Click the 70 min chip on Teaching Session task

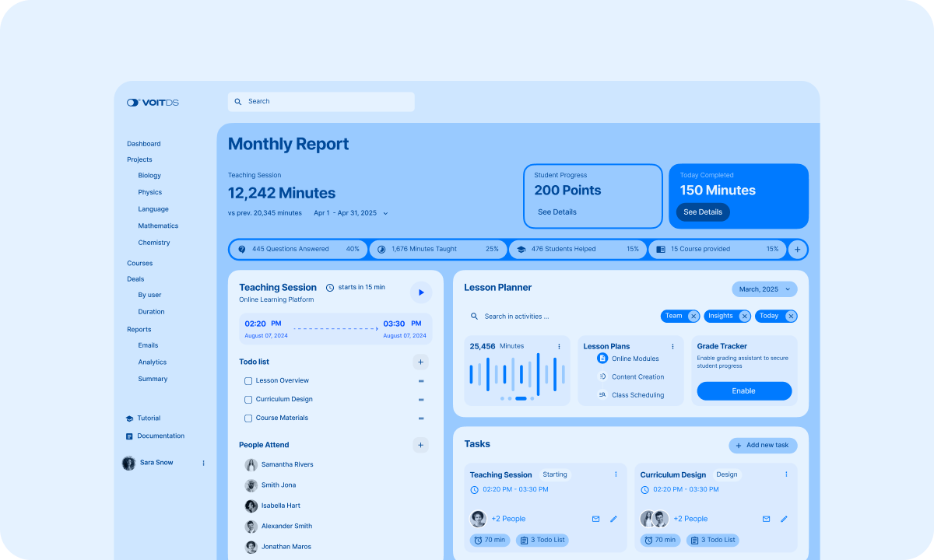click(490, 540)
